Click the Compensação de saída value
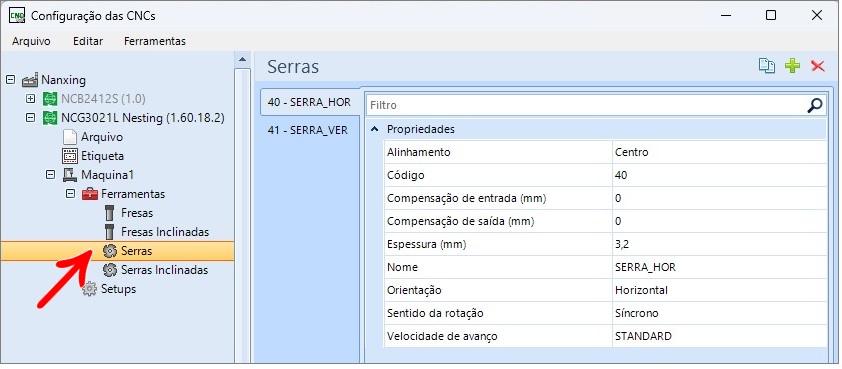The height and width of the screenshot is (369, 842). click(x=719, y=221)
